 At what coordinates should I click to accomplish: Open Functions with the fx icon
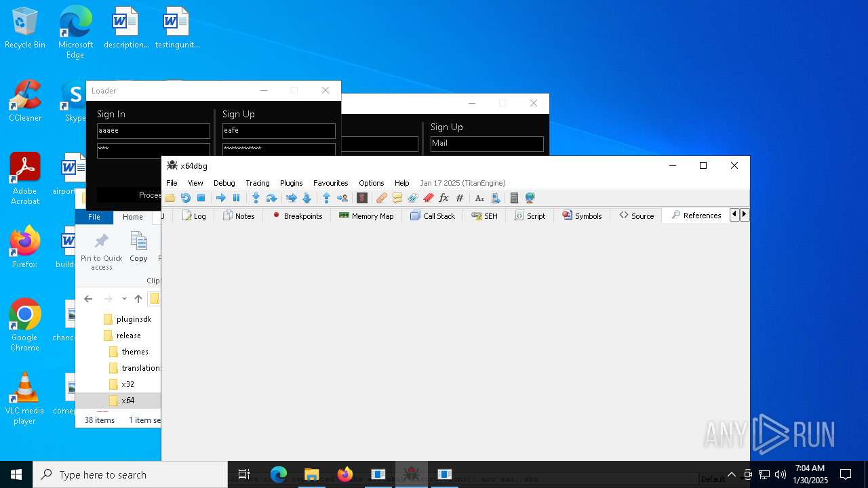coord(443,198)
